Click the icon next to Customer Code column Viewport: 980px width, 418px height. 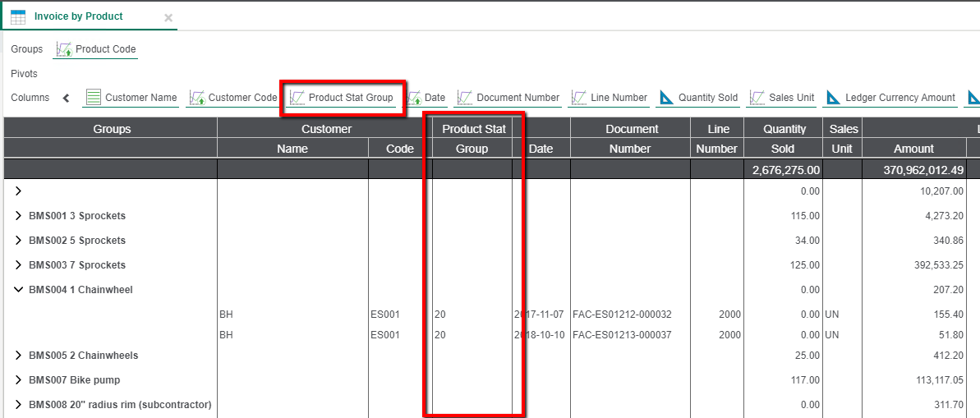[x=197, y=98]
